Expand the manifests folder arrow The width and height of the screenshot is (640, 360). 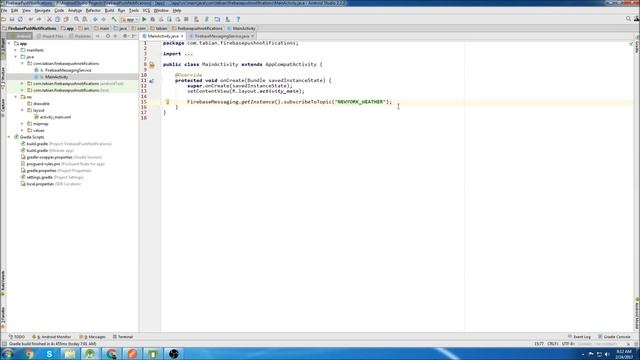[x=16, y=50]
